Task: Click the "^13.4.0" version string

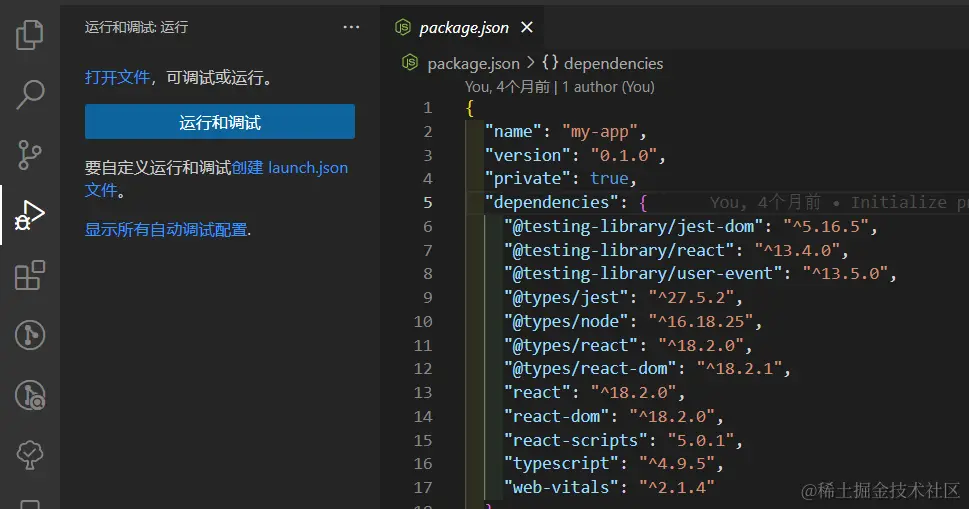Action: (x=797, y=250)
